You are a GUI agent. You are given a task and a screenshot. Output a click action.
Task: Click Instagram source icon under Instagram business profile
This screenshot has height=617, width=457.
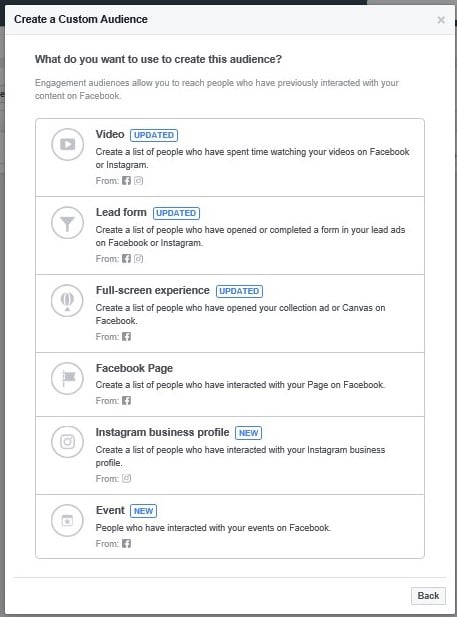click(126, 478)
